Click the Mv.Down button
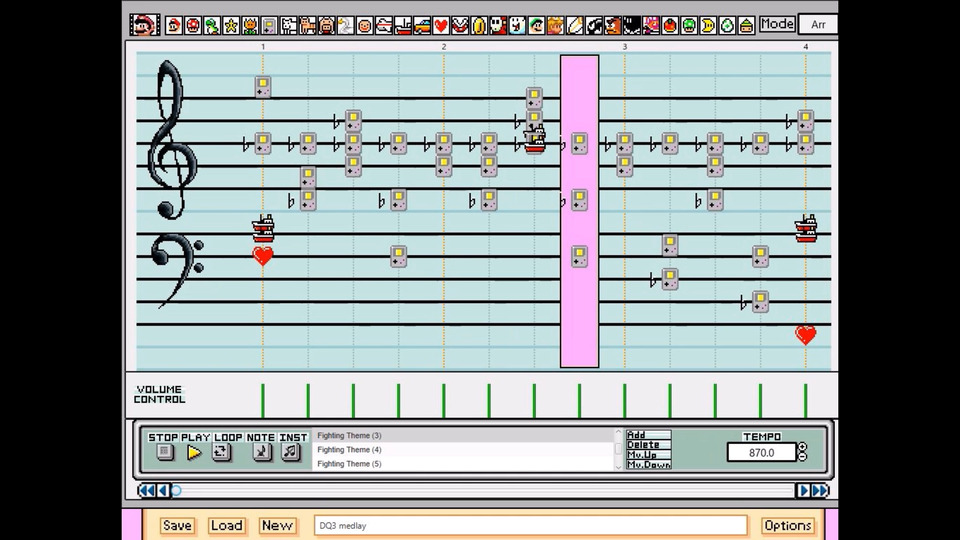This screenshot has width=960, height=540. [x=648, y=465]
